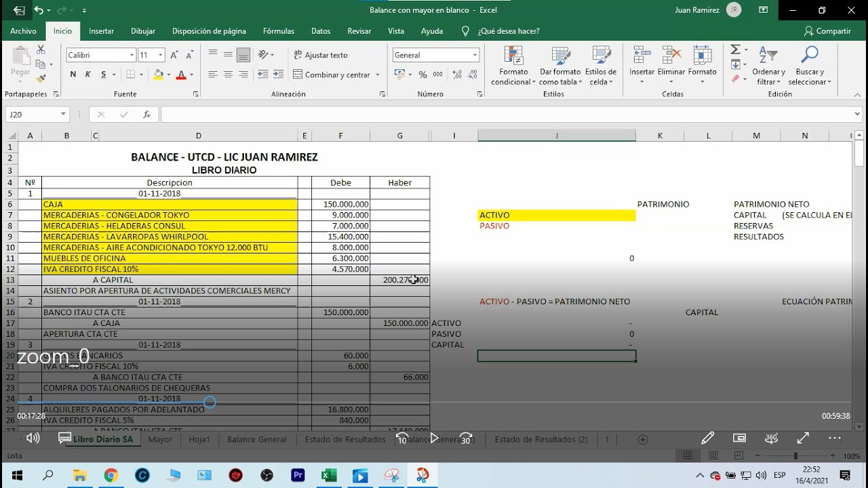Click the increase indent icon
Screen dimensions: 868x488
(x=277, y=75)
